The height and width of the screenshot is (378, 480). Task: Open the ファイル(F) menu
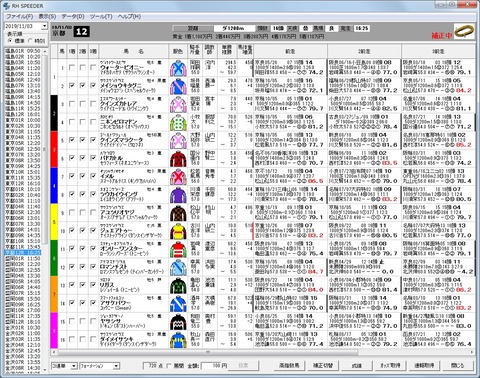pos(20,16)
